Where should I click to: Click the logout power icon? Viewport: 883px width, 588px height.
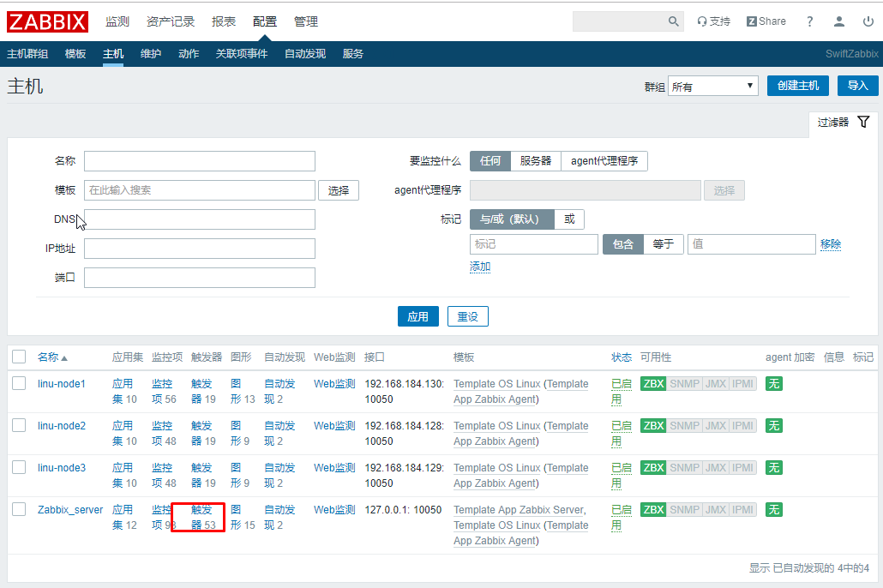868,21
